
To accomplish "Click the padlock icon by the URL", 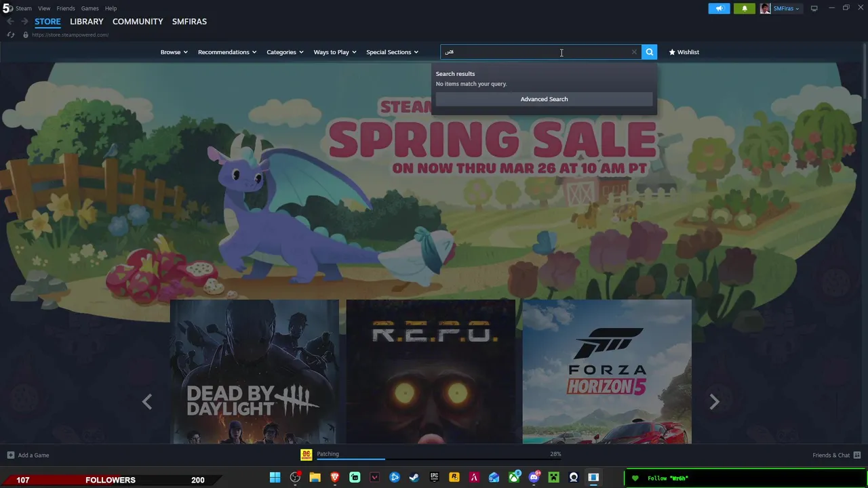I will click(26, 35).
